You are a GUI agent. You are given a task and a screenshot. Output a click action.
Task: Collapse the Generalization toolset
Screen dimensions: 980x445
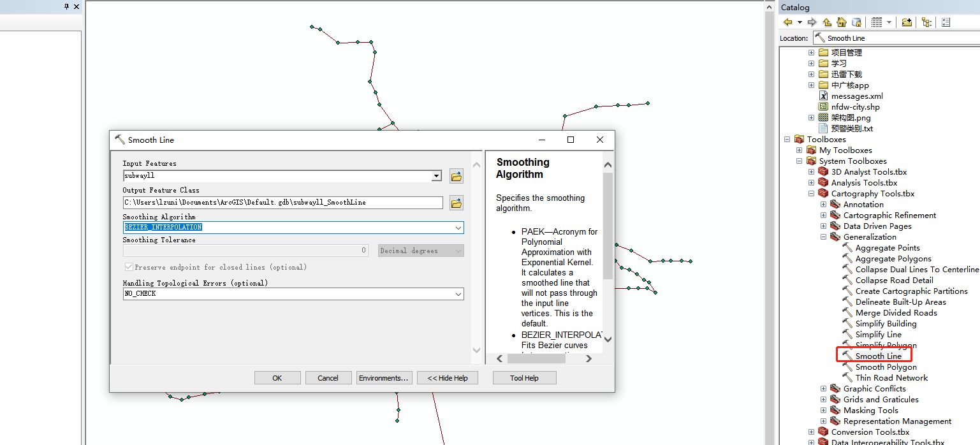(823, 237)
